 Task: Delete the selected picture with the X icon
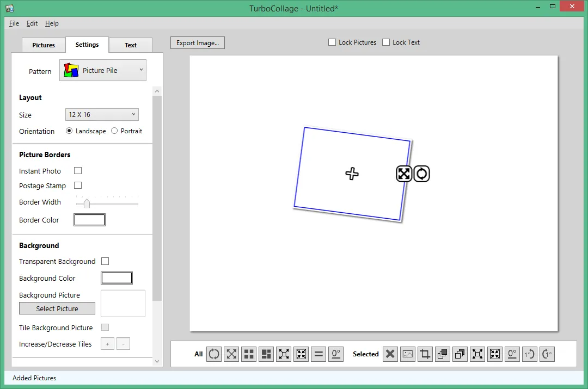tap(390, 354)
